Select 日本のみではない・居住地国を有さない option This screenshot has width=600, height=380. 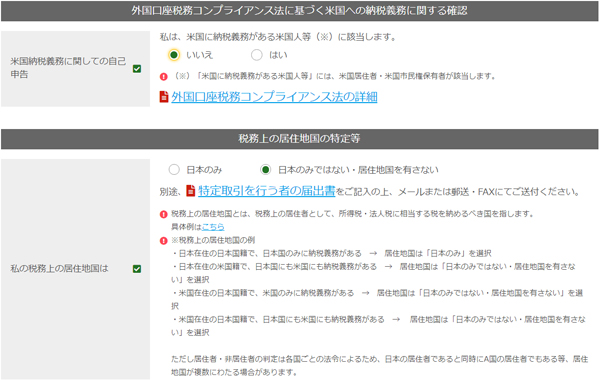click(265, 170)
